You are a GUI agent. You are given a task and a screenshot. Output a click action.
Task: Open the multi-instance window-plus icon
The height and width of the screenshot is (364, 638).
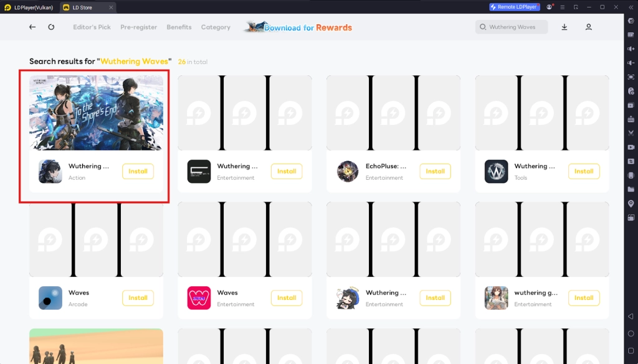[631, 105]
